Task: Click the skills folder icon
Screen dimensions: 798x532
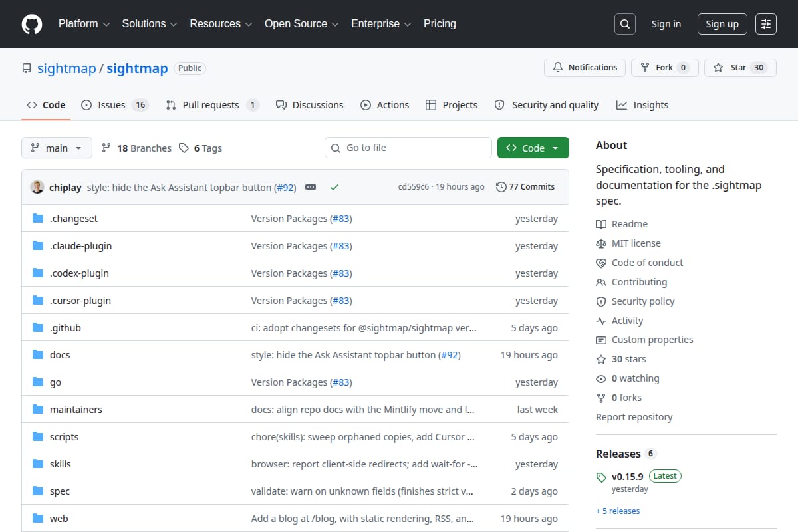Action: tap(38, 464)
